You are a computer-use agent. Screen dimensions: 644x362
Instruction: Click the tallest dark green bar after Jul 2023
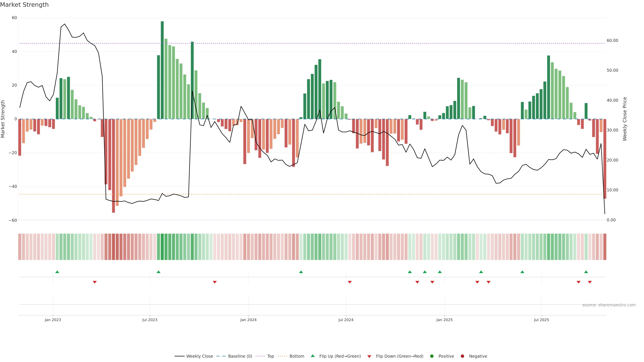tap(162, 70)
